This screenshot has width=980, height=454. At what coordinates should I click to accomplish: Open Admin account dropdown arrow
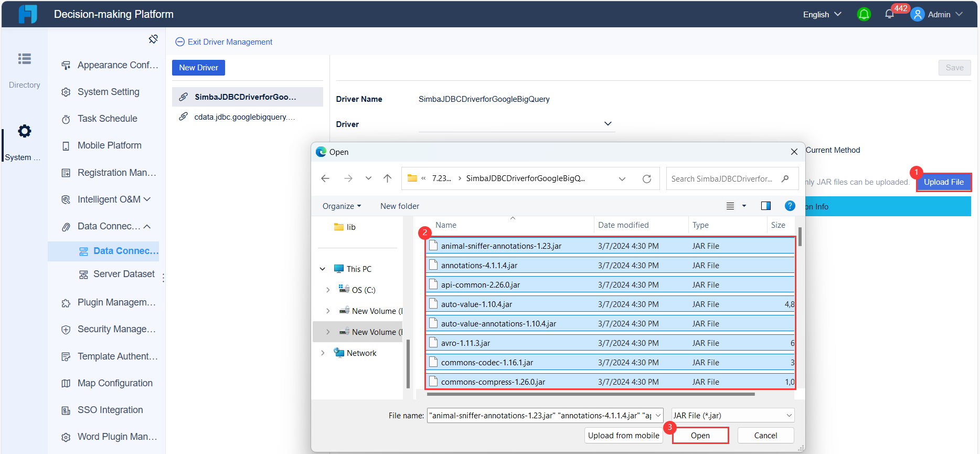960,14
